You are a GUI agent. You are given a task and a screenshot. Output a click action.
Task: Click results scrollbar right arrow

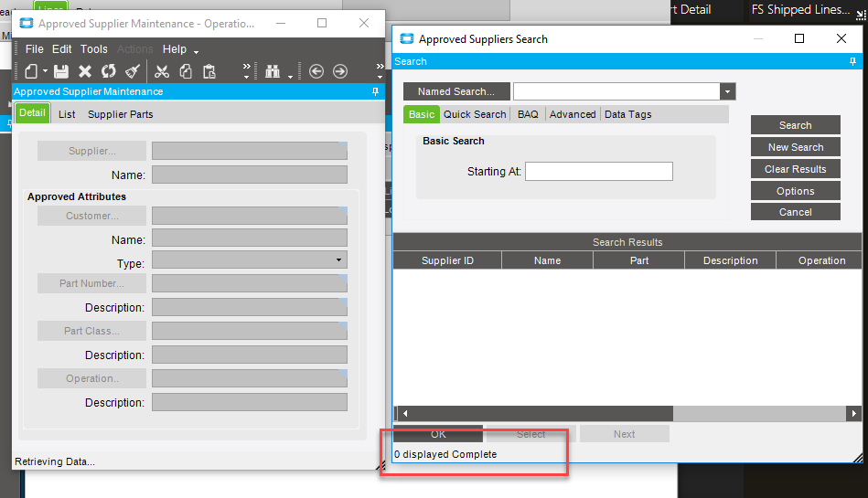click(853, 413)
